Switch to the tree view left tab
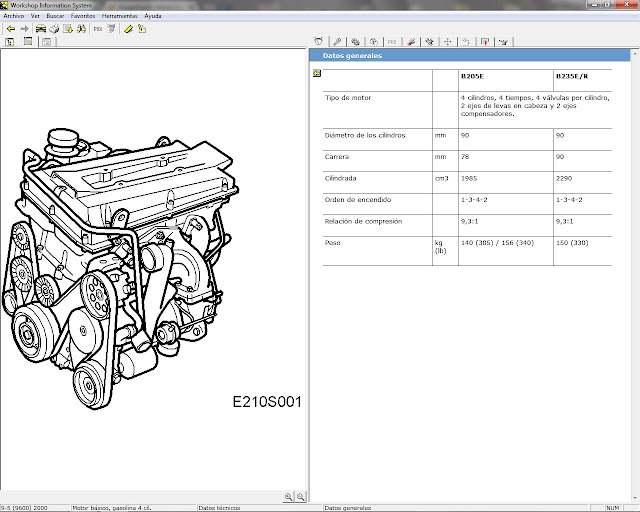This screenshot has height=512, width=640. [10, 42]
